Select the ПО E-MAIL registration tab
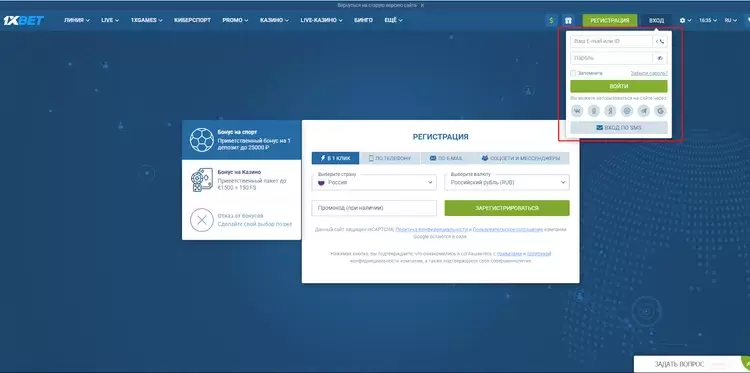750x373 pixels. point(445,158)
